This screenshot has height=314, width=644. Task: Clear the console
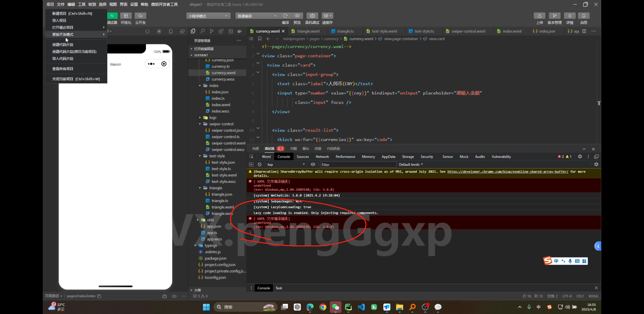click(259, 164)
